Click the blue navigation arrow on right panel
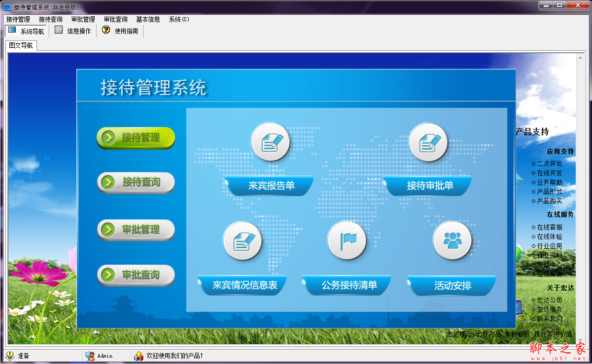 pyautogui.click(x=519, y=181)
